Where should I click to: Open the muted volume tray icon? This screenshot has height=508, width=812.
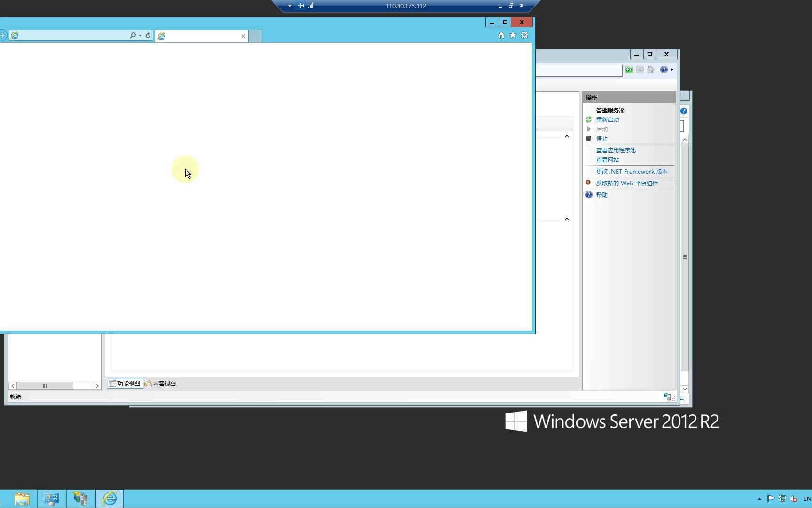794,499
